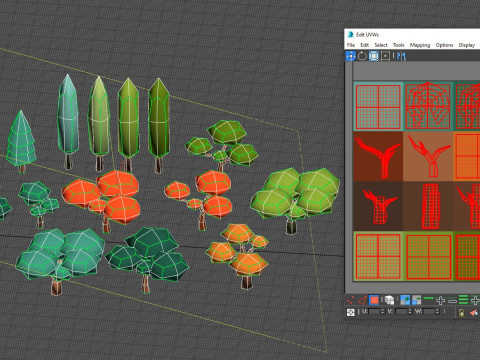This screenshot has height=360, width=480.
Task: Click the V value spinner arrows
Action: tap(410, 312)
